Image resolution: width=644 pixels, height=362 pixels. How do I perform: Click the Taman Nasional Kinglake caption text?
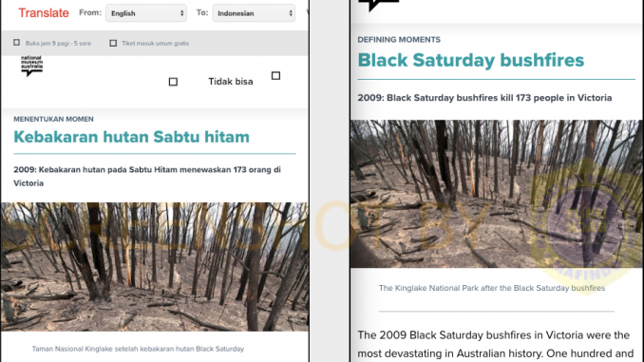tap(138, 349)
